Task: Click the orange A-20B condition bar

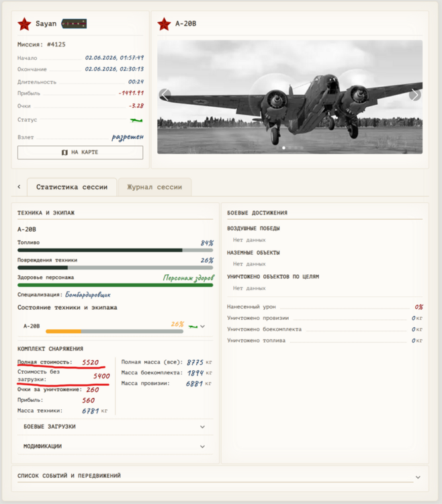Action: [115, 331]
